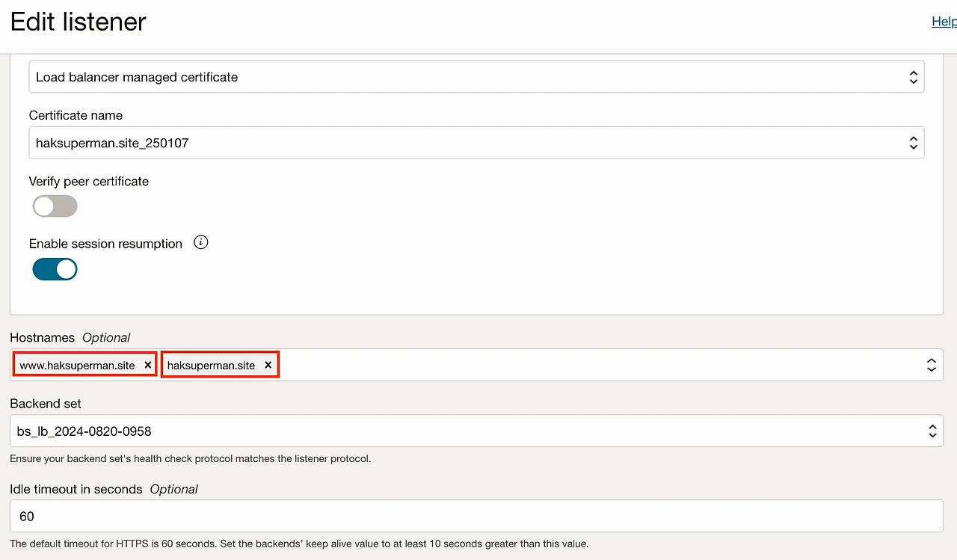The height and width of the screenshot is (560, 957).
Task: Click info icon beside Enable session resumption
Action: (200, 242)
